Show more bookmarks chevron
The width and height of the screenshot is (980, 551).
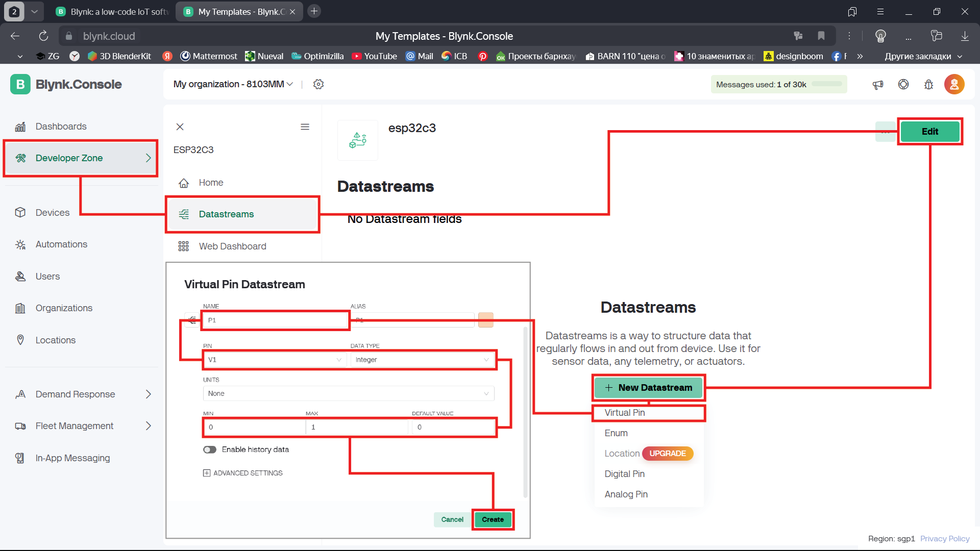tap(860, 56)
